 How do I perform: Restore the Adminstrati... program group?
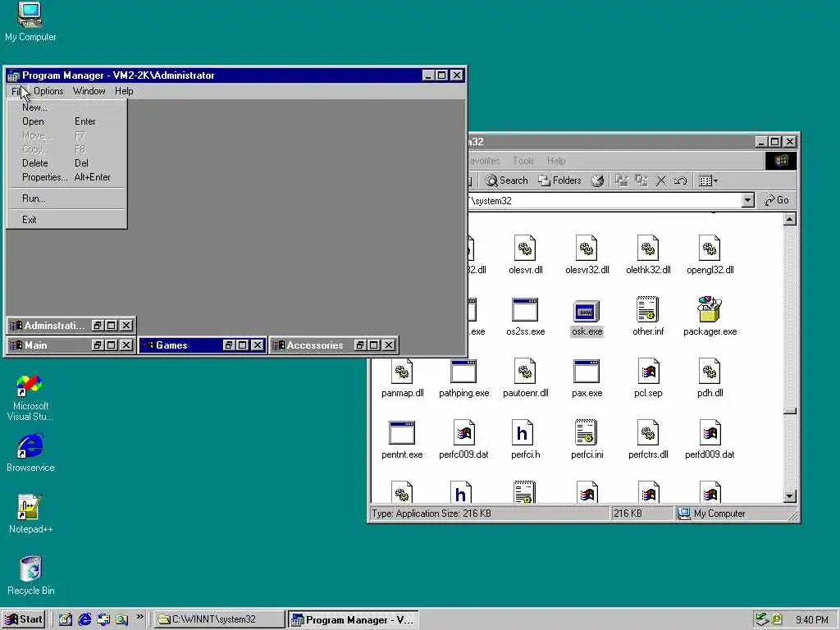97,325
